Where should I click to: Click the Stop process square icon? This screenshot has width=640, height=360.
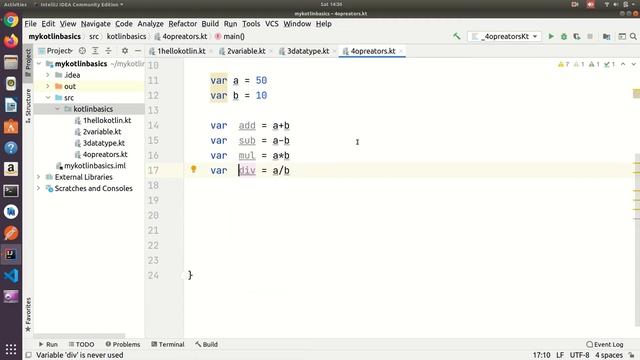tap(590, 36)
